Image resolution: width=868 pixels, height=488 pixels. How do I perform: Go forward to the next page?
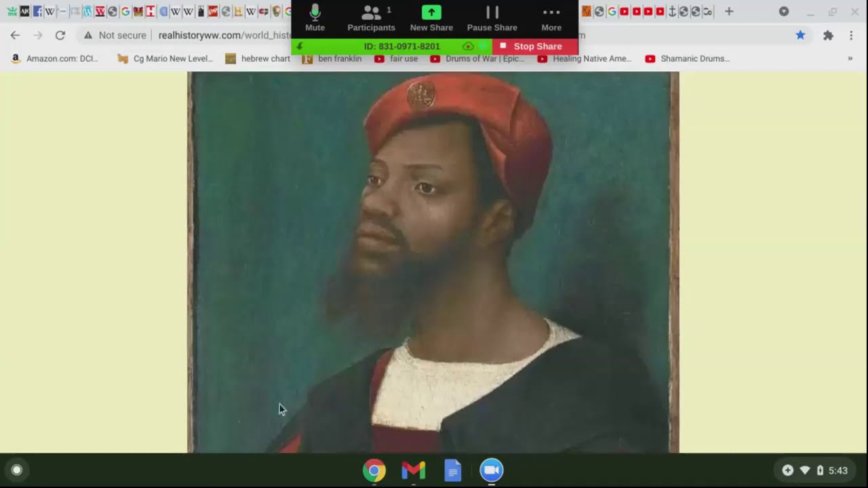(x=38, y=35)
